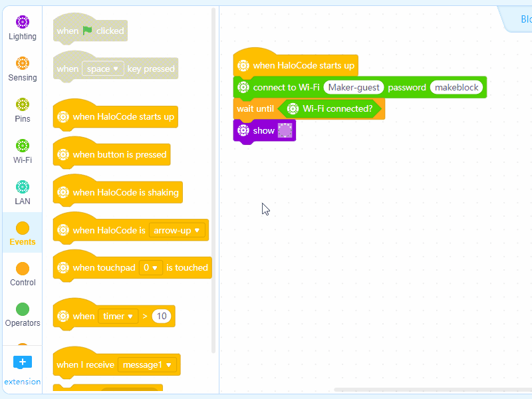
Task: Click the 'Wi-Fi connected?' boolean block
Action: [x=329, y=109]
